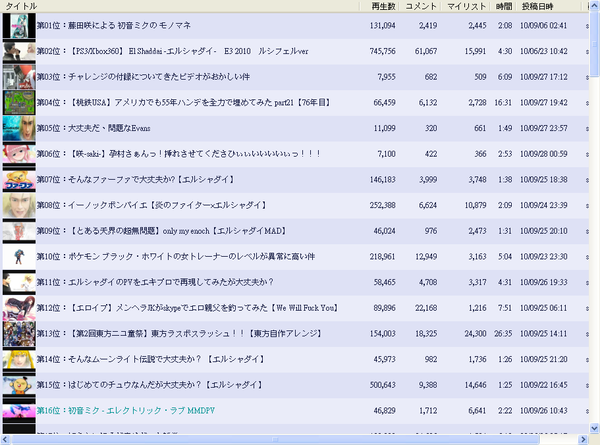
Task: Open thumbnail of 第04位 桃鉄USA video
Action: pyautogui.click(x=19, y=103)
